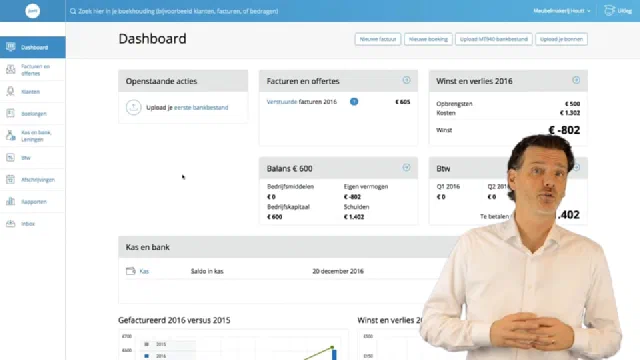Click the Schulden € 1.402 value

(354, 217)
